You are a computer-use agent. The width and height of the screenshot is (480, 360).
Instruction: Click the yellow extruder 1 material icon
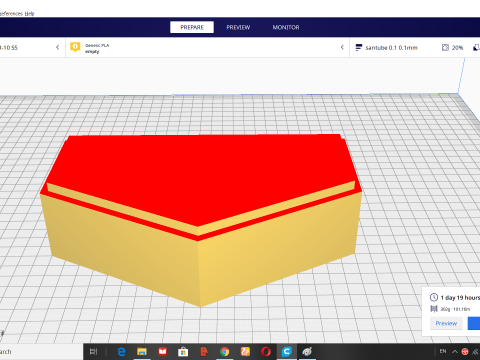coord(75,47)
